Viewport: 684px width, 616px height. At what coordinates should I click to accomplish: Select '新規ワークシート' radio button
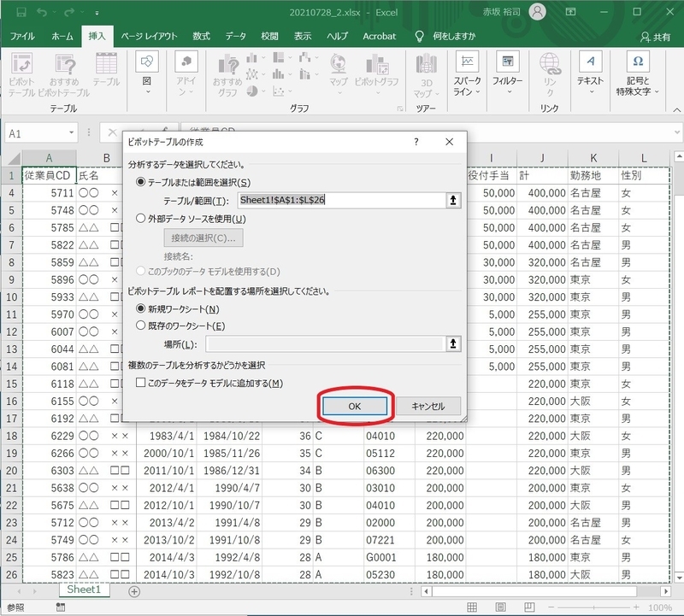click(x=140, y=308)
